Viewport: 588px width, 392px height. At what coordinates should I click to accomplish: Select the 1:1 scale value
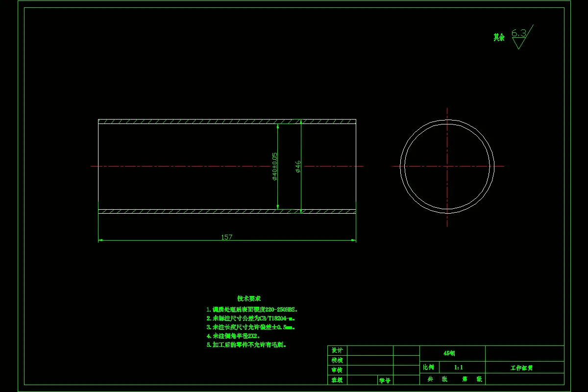(x=459, y=367)
